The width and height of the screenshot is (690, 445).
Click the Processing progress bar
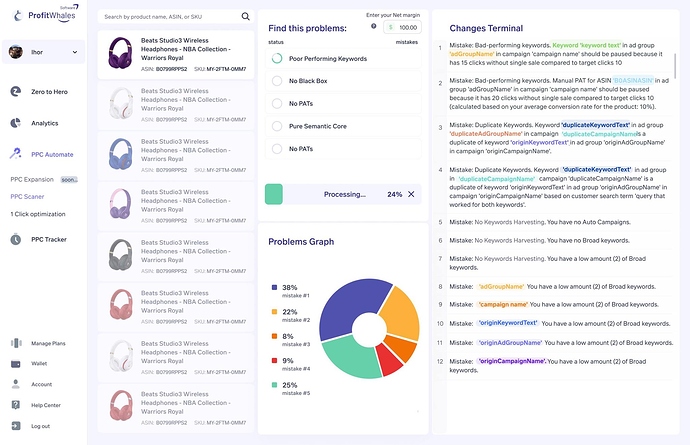click(343, 194)
